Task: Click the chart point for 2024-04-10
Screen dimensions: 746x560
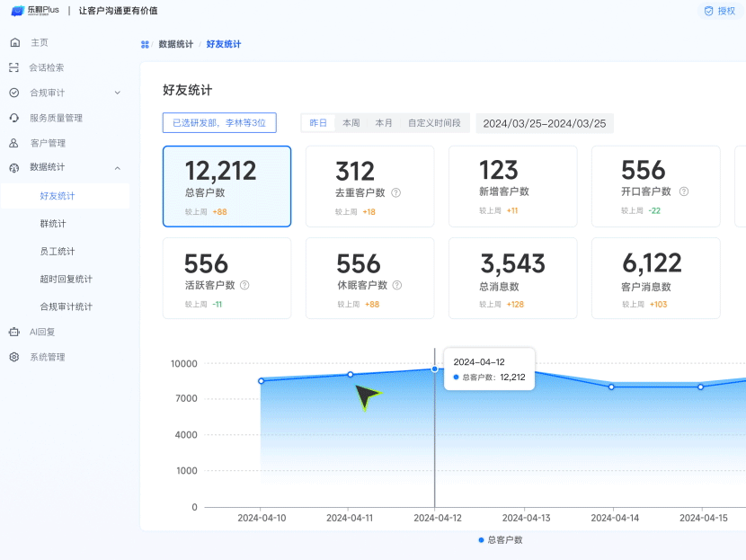Action: click(261, 381)
